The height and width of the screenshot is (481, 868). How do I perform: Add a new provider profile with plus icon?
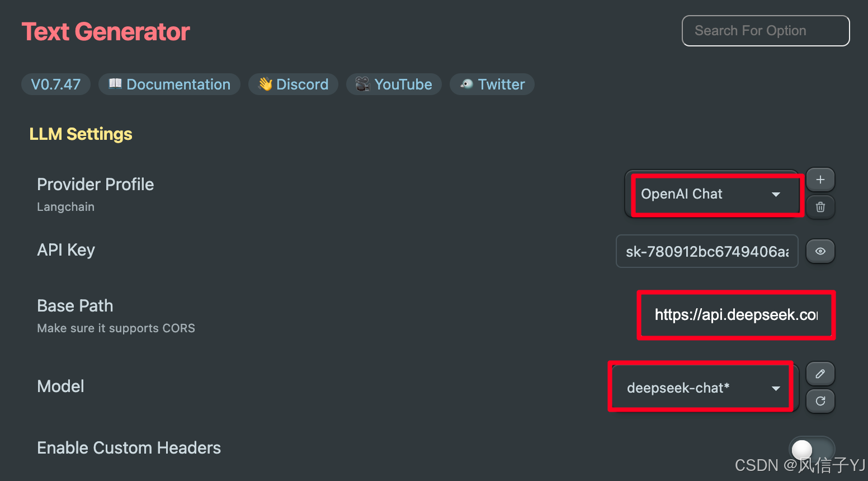[820, 180]
